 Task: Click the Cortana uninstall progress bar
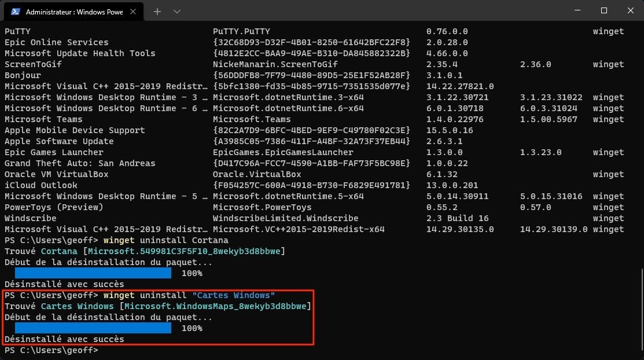(93, 273)
